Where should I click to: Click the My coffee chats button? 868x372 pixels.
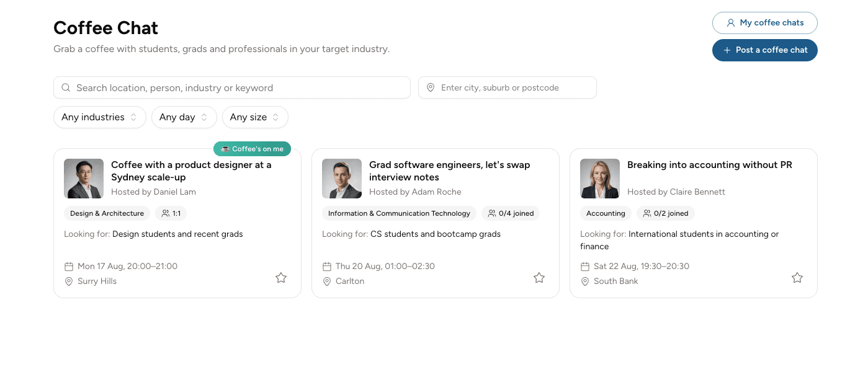pos(765,23)
